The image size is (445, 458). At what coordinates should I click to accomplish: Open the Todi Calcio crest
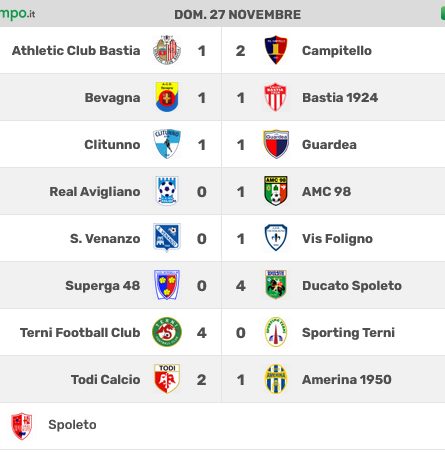pos(167,379)
